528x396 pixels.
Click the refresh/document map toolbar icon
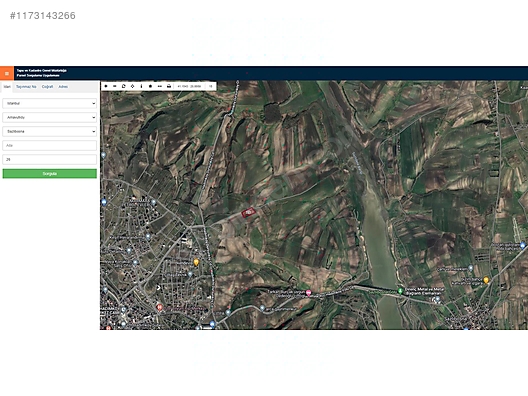coord(124,86)
